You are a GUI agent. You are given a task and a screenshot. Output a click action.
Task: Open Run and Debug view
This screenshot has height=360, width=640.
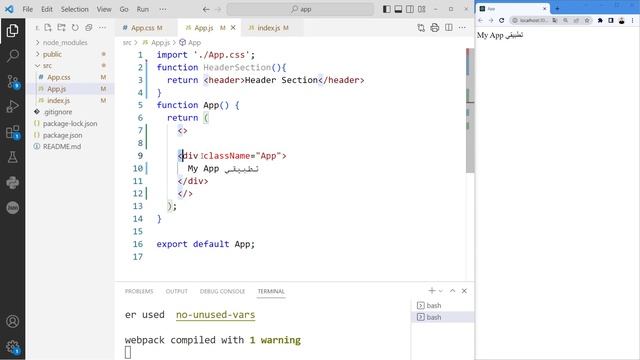(x=12, y=107)
